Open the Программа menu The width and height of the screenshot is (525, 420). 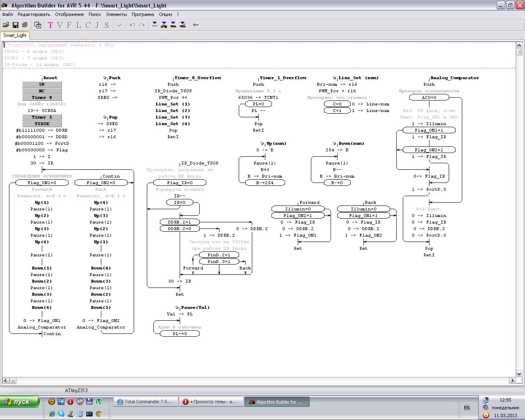[143, 14]
